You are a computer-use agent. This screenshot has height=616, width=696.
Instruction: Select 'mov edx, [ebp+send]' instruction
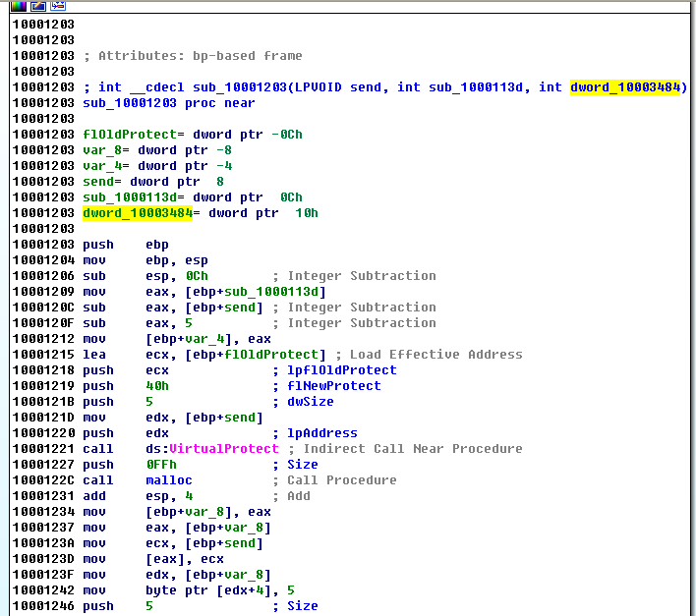pos(173,418)
